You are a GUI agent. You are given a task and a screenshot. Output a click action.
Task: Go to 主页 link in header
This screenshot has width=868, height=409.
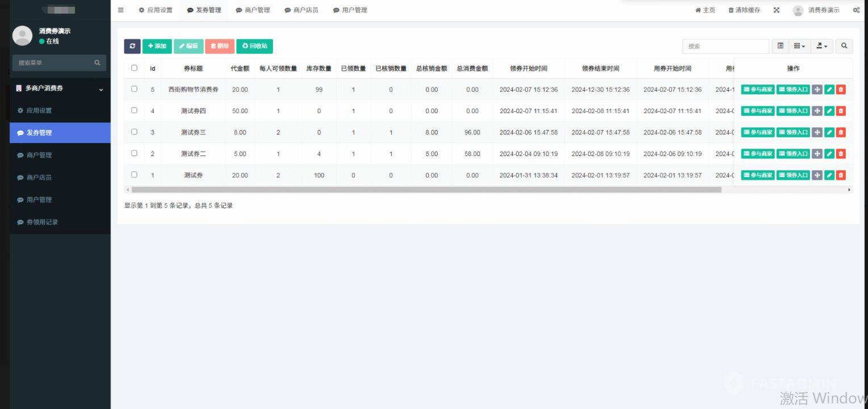pos(705,10)
